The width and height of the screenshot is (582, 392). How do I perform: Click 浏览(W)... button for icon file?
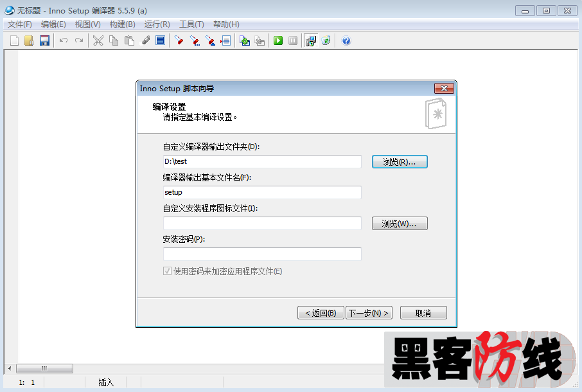pos(400,224)
